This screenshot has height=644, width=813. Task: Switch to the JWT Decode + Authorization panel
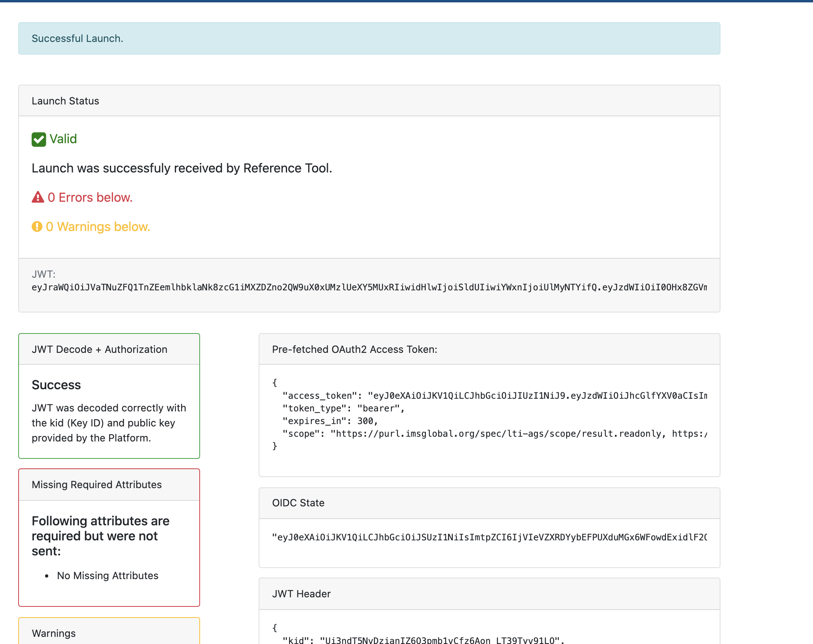pos(99,349)
